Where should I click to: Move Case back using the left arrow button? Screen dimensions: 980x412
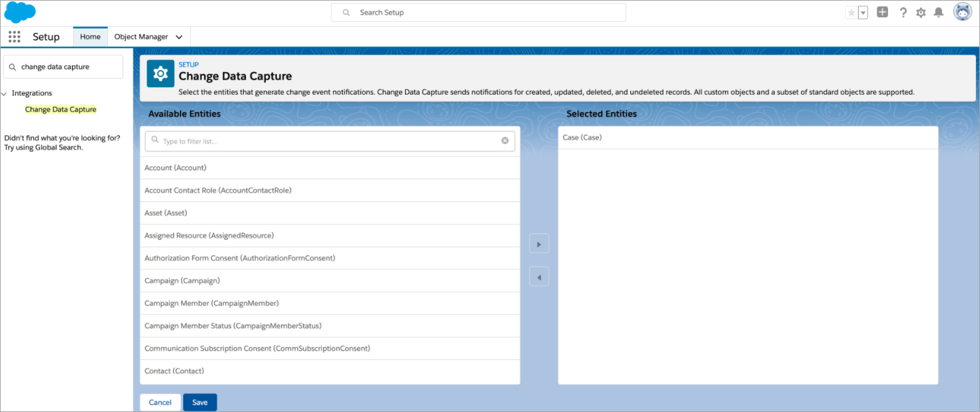tap(538, 276)
